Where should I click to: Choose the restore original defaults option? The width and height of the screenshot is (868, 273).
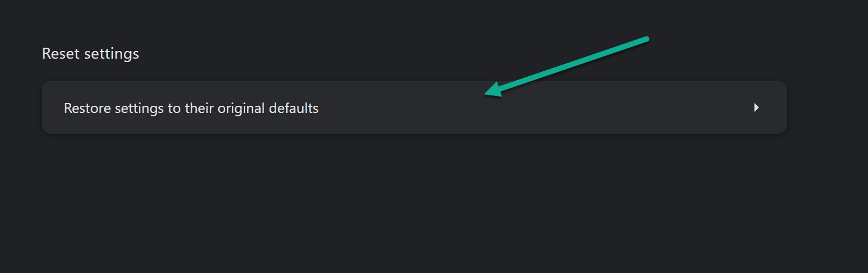[x=414, y=107]
